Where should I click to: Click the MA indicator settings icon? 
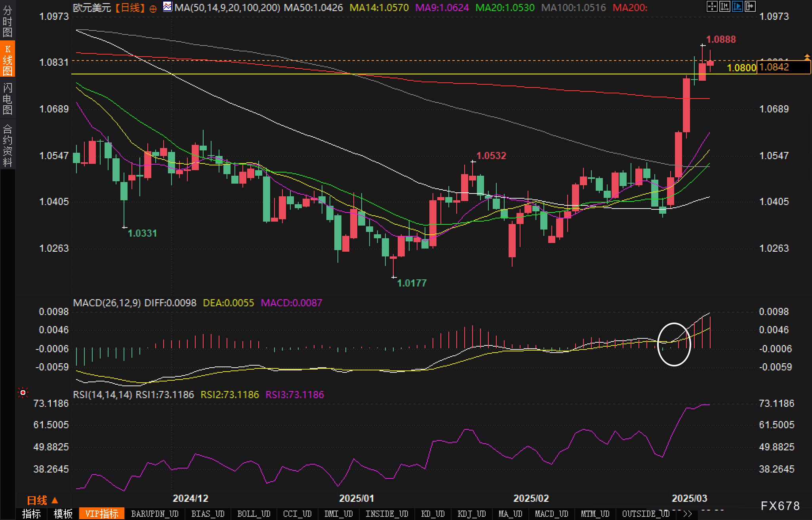point(168,7)
